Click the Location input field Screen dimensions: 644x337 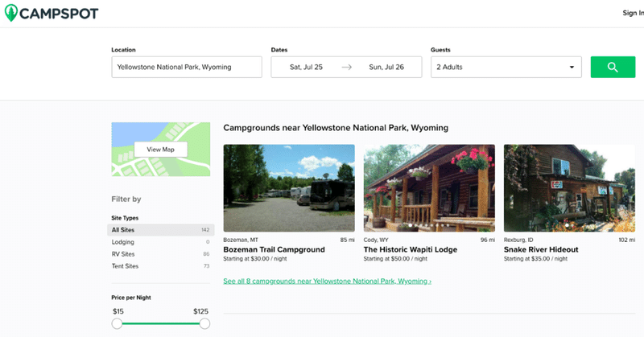[x=187, y=67]
